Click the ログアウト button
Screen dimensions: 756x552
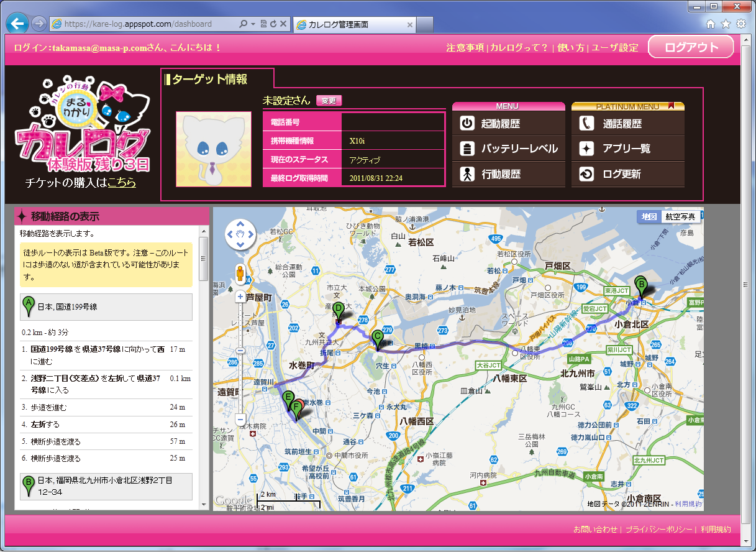pyautogui.click(x=691, y=47)
